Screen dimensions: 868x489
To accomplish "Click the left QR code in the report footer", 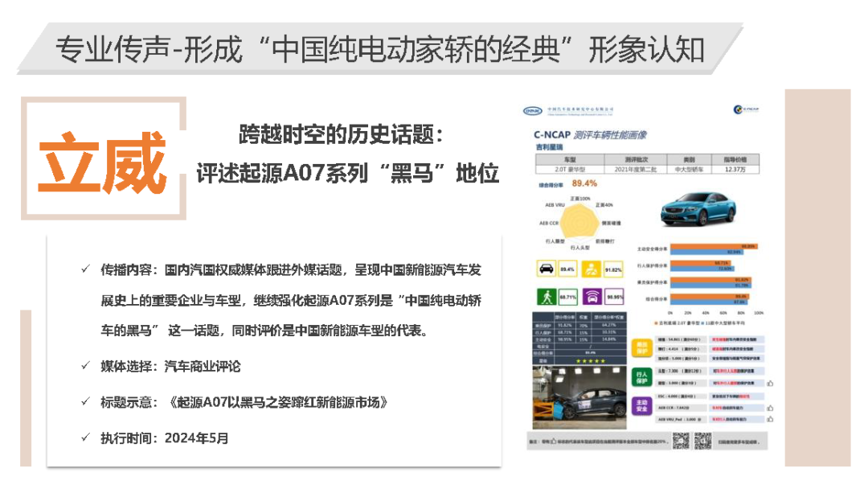I will point(681,441).
